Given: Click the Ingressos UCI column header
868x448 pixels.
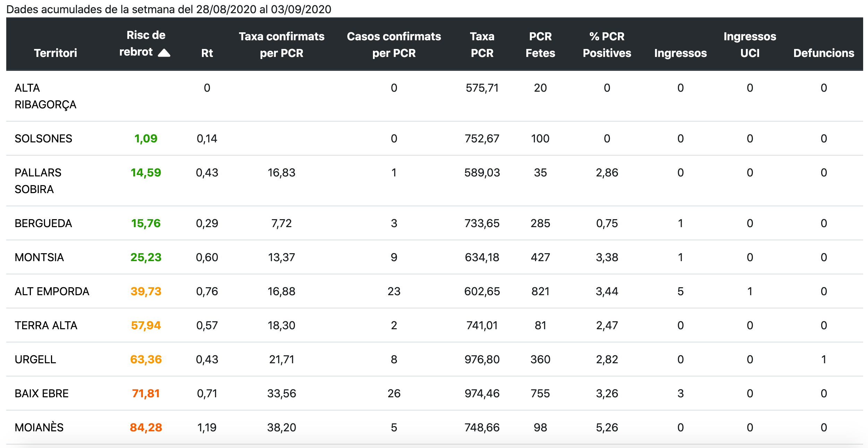Looking at the screenshot, I should tap(750, 44).
